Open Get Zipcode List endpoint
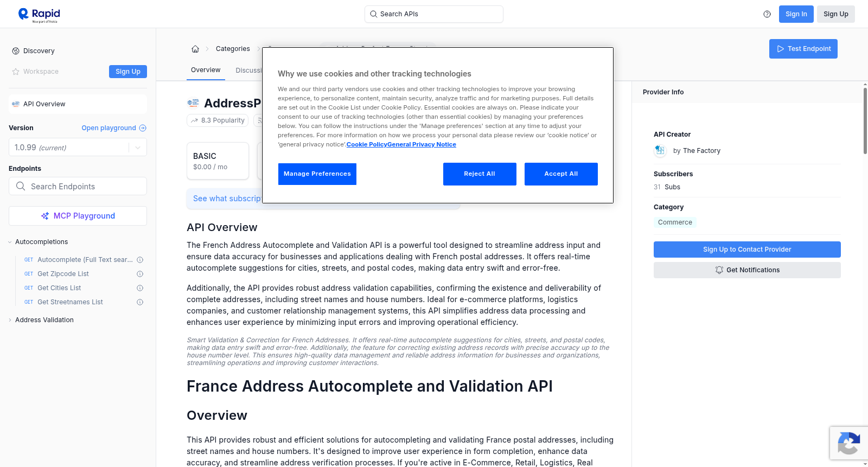868x467 pixels. (63, 274)
